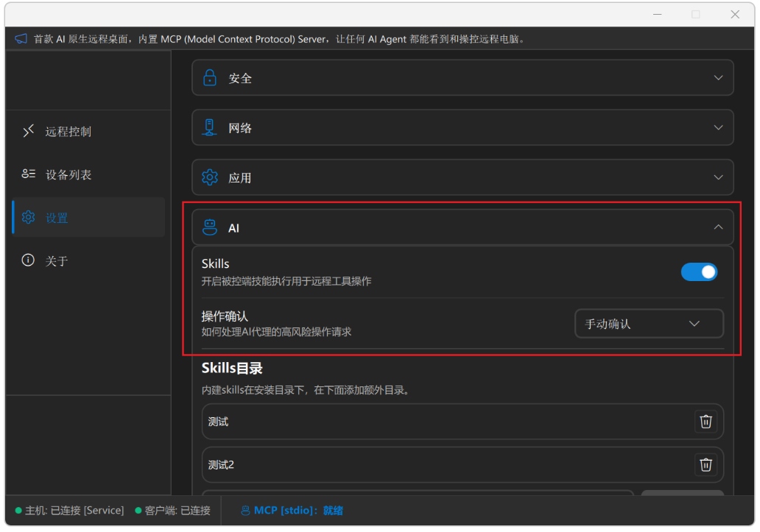
Task: Click the 客户端: 已连接 status text
Action: 177,511
